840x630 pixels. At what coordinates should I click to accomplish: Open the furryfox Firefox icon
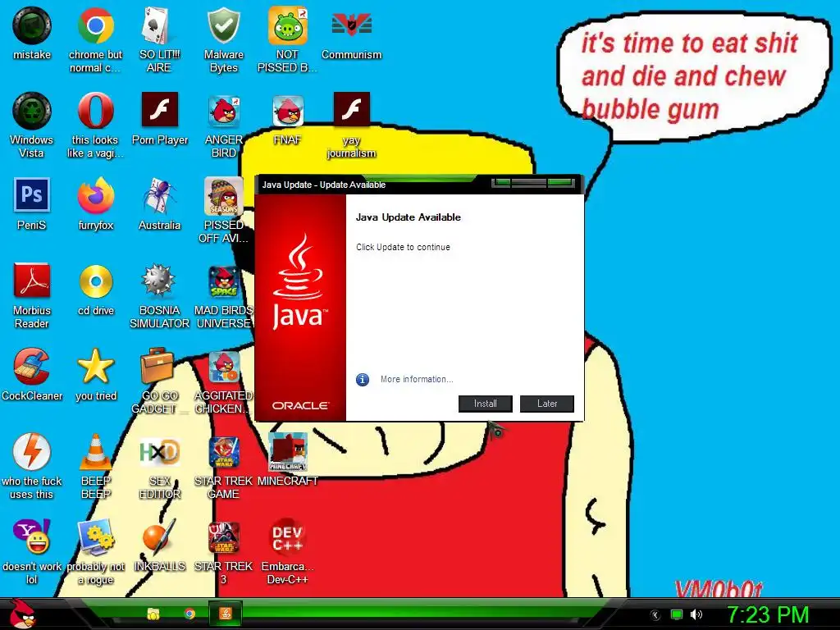tap(95, 203)
